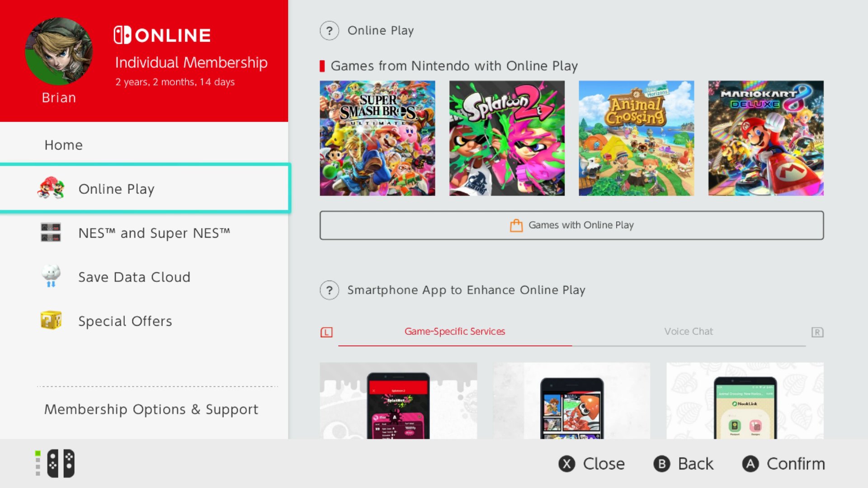868x488 pixels.
Task: Select the Game-Specific Services tab
Action: (455, 331)
